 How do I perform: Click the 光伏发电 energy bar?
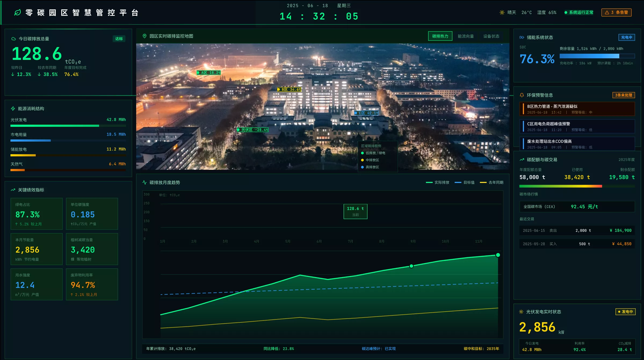(x=68, y=125)
